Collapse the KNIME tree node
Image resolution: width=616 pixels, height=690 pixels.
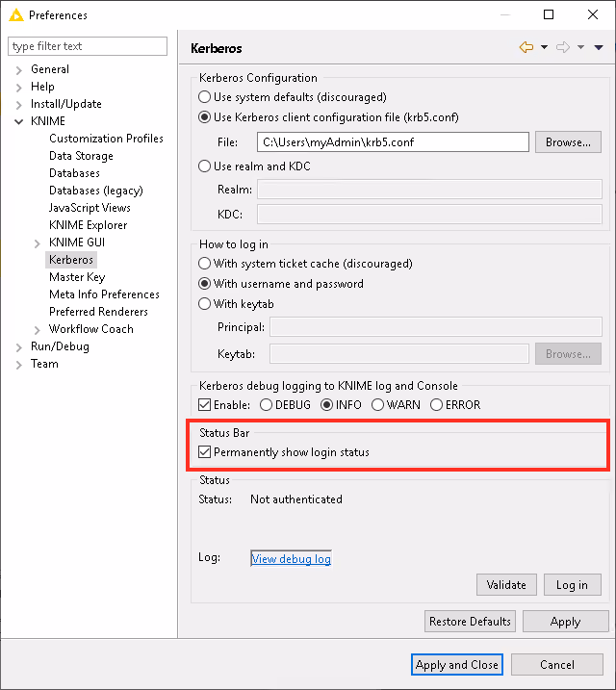[x=19, y=122]
